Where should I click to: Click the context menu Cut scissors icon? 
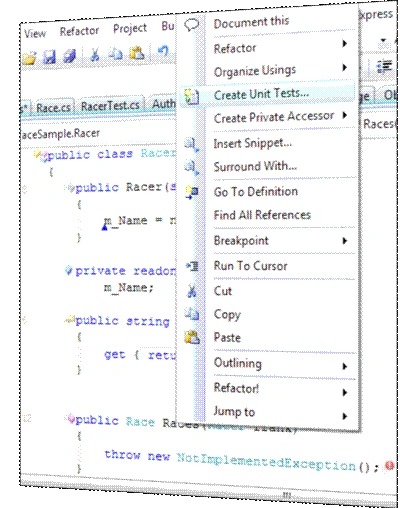click(192, 291)
